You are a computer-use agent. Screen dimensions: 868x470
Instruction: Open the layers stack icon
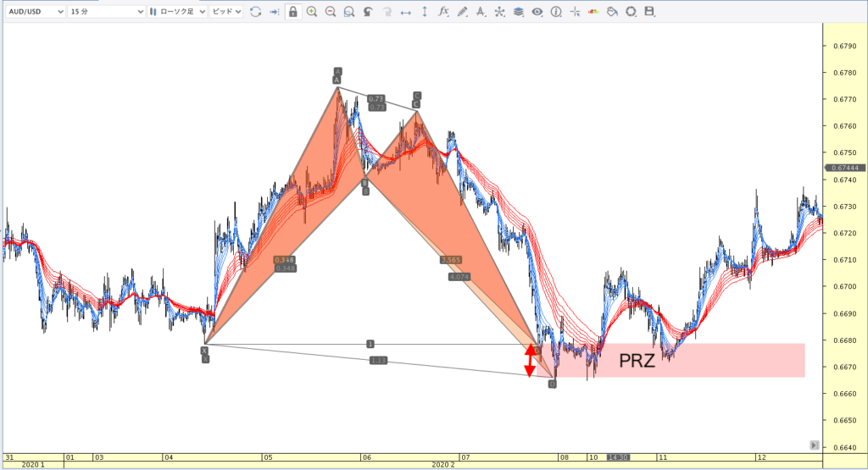[518, 12]
